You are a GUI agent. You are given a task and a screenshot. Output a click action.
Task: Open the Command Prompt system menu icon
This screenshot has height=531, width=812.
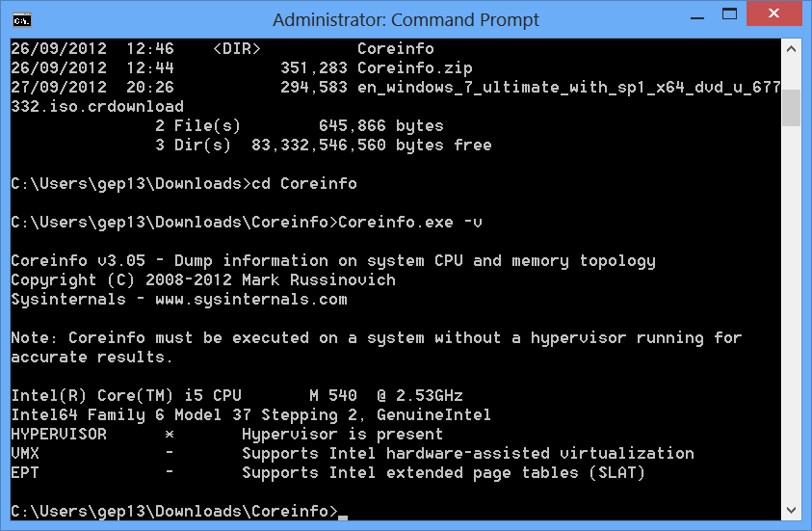pos(22,19)
